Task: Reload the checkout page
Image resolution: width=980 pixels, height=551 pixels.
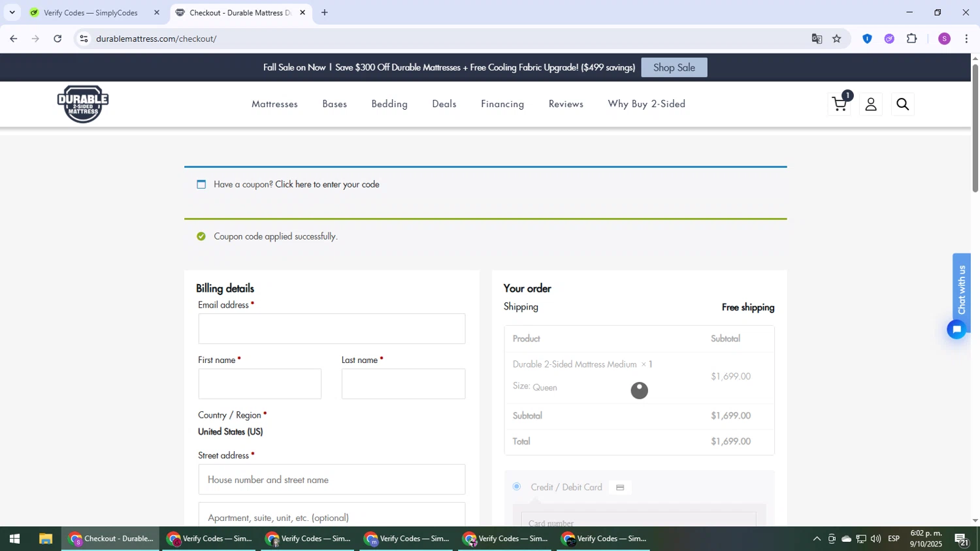Action: click(x=57, y=39)
